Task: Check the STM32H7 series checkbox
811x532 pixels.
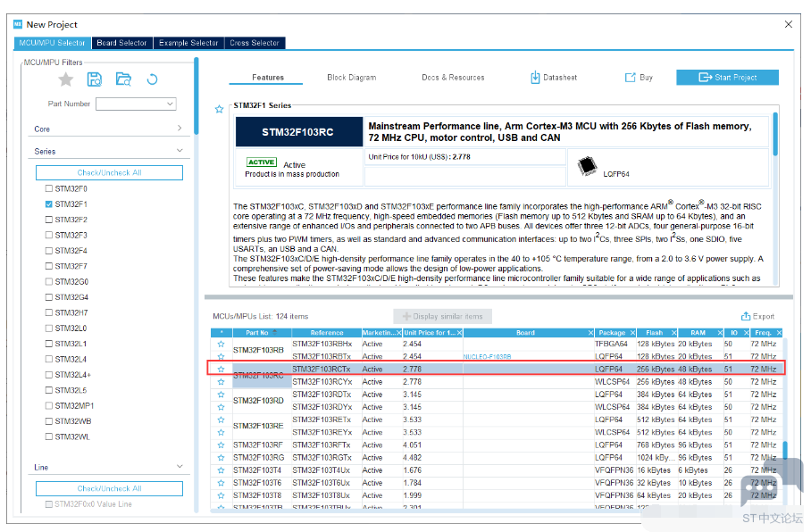Action: [x=49, y=312]
